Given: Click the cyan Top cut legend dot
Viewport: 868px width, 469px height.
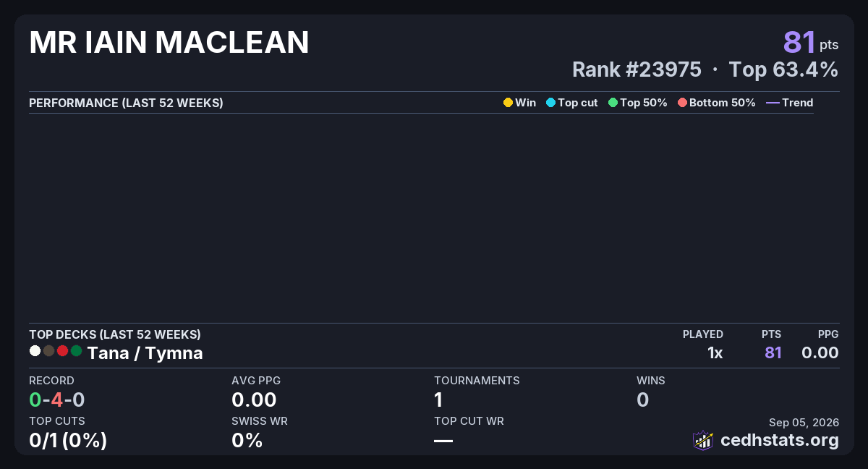Looking at the screenshot, I should pos(550,103).
